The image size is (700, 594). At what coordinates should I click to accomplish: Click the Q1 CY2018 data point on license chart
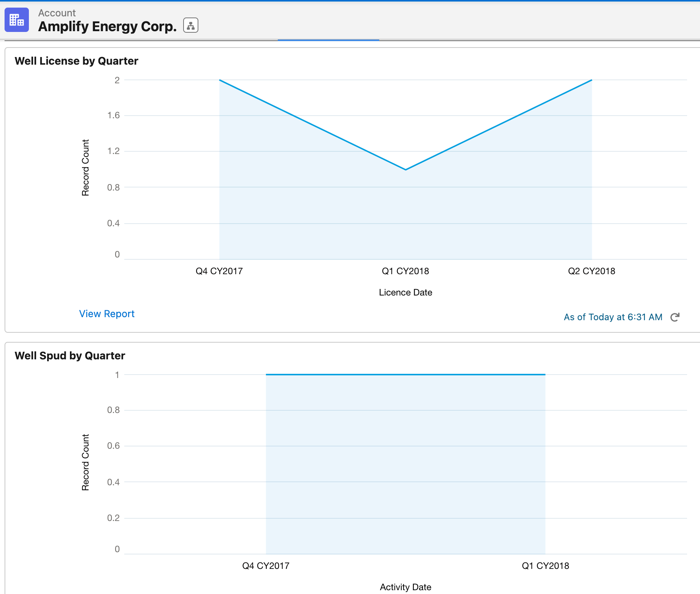click(405, 169)
